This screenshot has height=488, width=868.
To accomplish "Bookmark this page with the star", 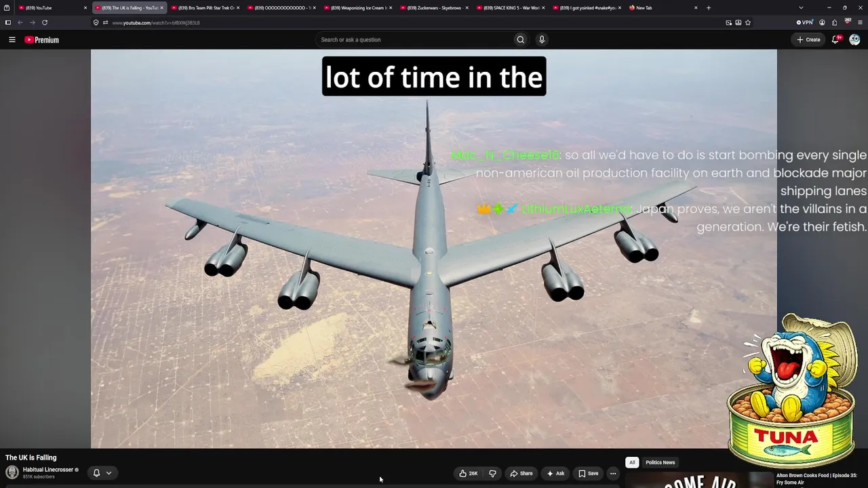I will click(748, 22).
